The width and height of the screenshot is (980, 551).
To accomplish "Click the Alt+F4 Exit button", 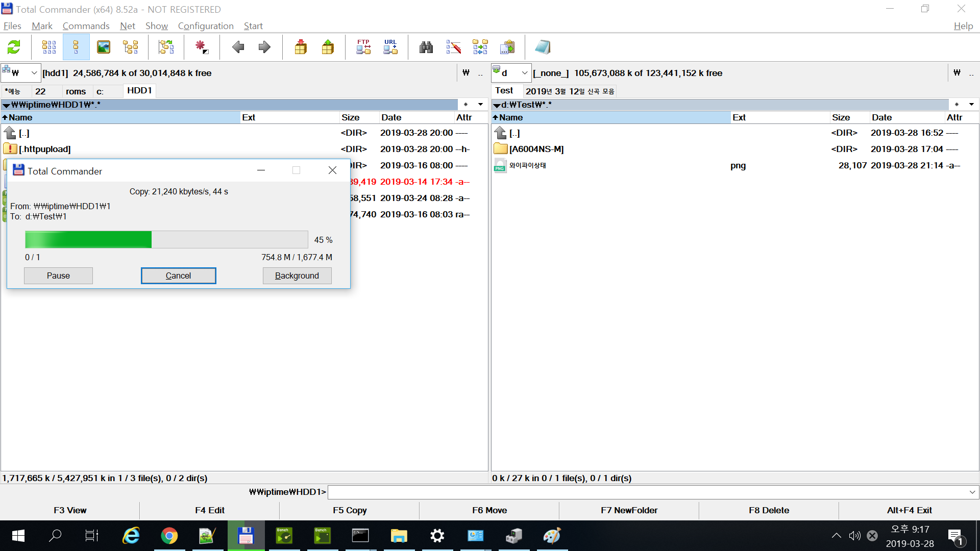I will [909, 510].
